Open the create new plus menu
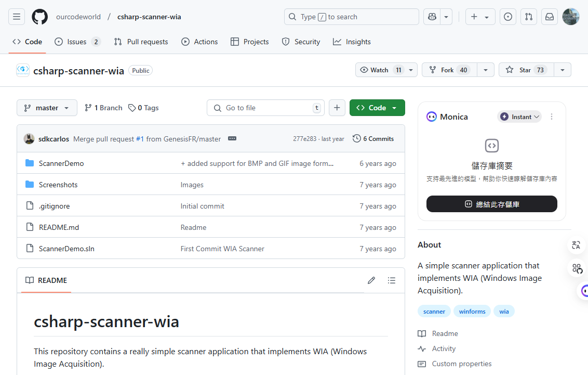Screen dimensions: 588x375 click(x=480, y=17)
